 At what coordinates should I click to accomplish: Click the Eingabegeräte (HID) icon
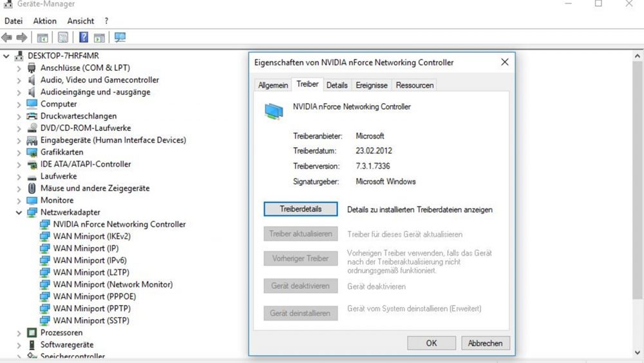(x=32, y=140)
